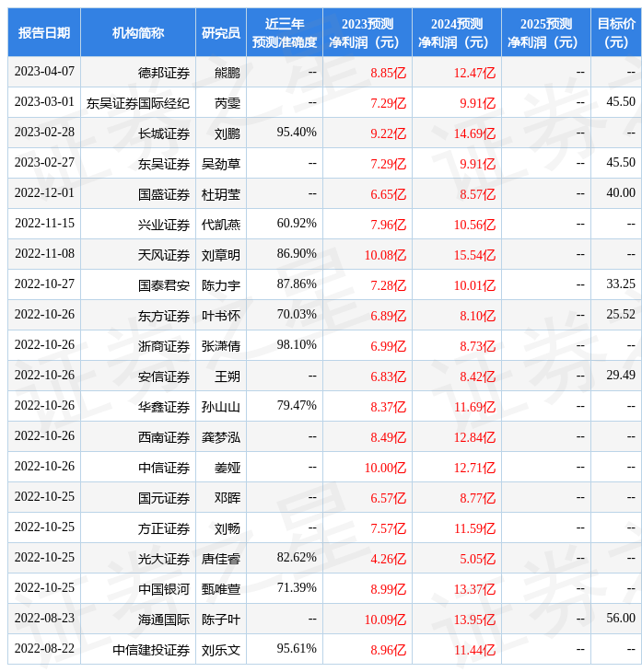Click the 4.26亿 forecast value
This screenshot has width=642, height=672.
(388, 559)
